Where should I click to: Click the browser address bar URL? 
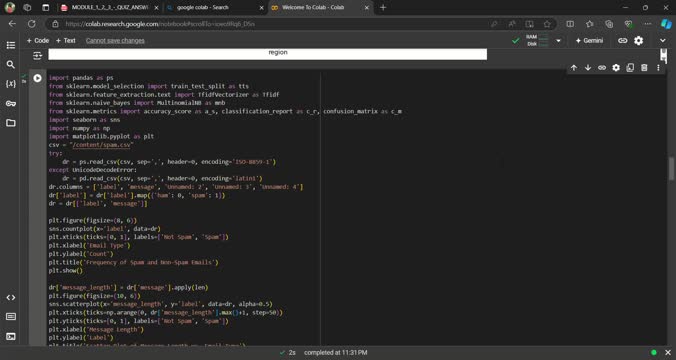point(160,24)
